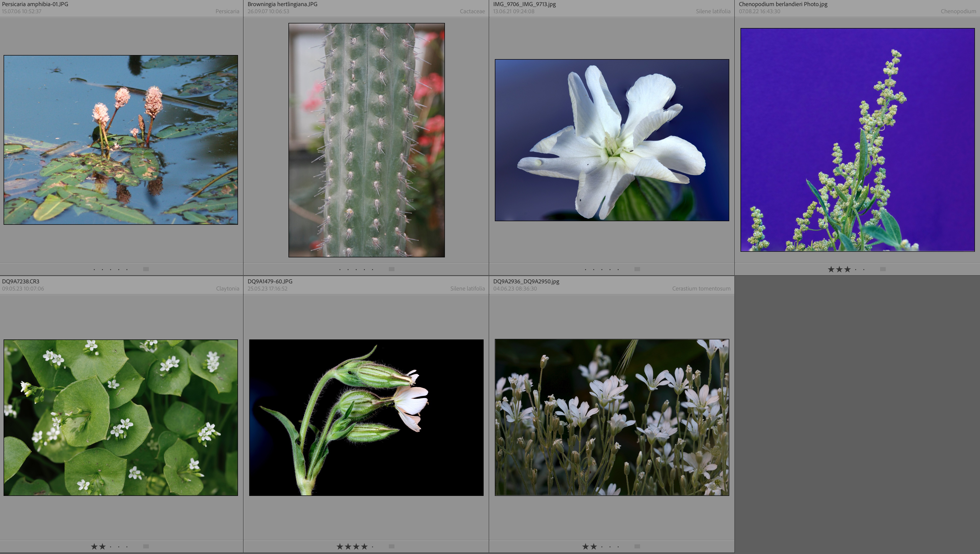Select the DQ9A7238.CR3 Claytonia thumbnail
Screen dimensions: 980x554
point(121,417)
